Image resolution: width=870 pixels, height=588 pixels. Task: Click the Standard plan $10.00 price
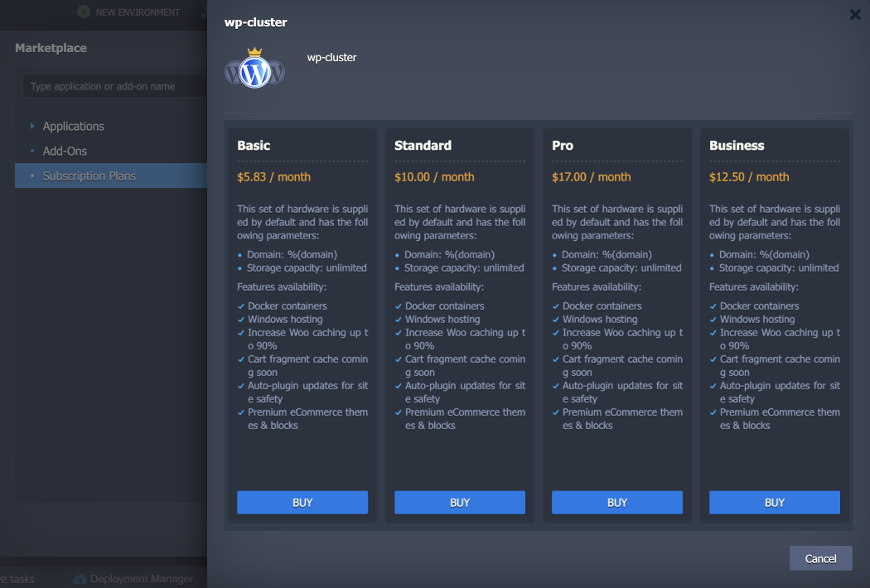coord(434,176)
